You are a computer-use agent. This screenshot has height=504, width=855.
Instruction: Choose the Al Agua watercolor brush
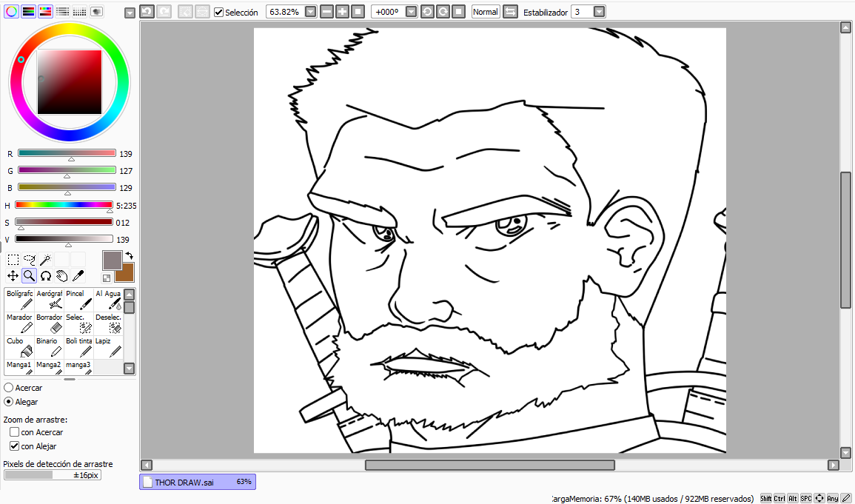[108, 300]
